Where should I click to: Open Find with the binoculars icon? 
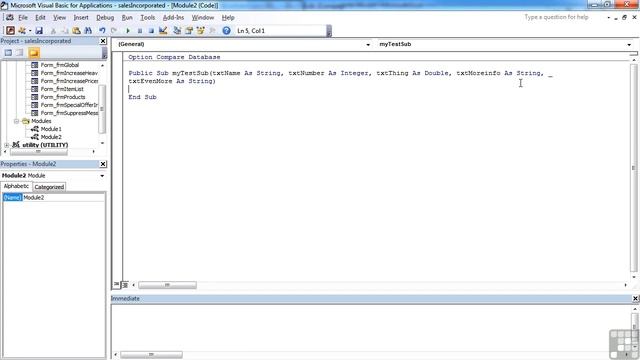pyautogui.click(x=88, y=31)
